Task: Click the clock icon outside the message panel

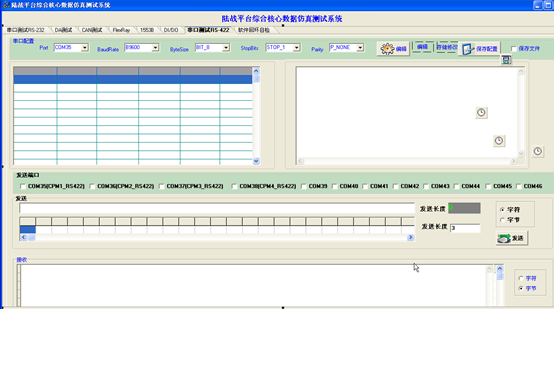Action: tap(538, 151)
